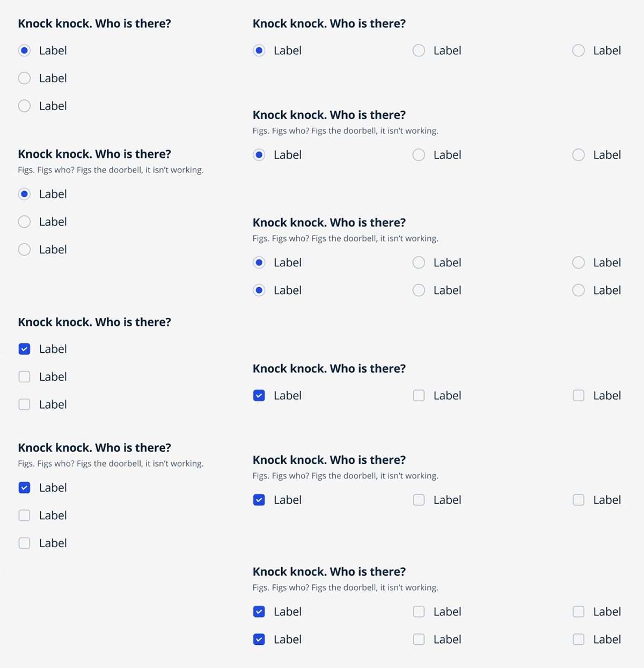The height and width of the screenshot is (668, 644).
Task: Click the selected radio in single-row radio group with description
Action: 259,155
